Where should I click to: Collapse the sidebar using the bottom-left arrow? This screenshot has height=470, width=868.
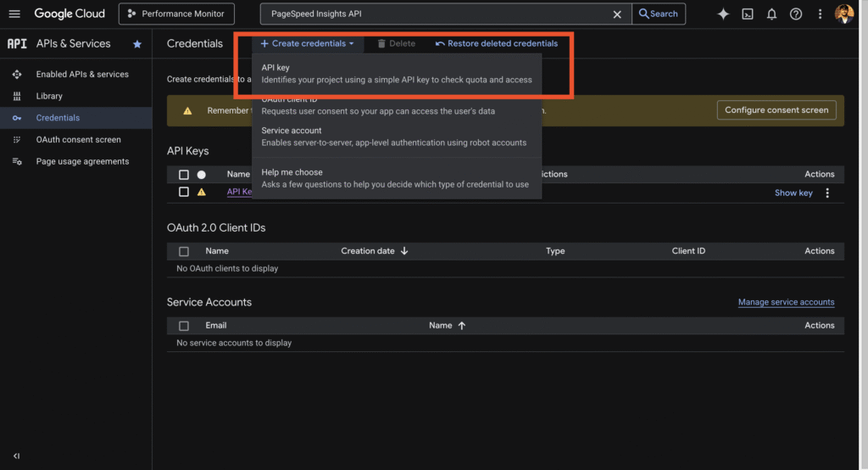pyautogui.click(x=16, y=456)
